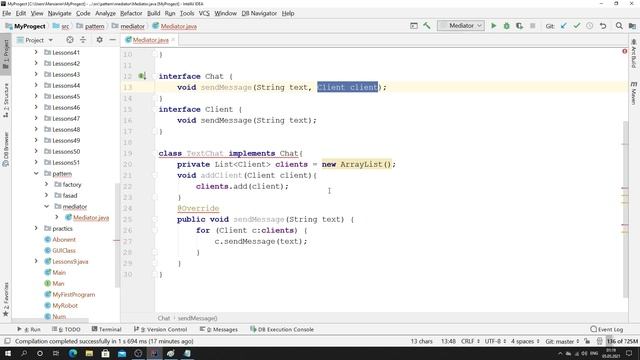This screenshot has width=640, height=360.
Task: Expand the Lessons41 folder
Action: click(x=36, y=52)
